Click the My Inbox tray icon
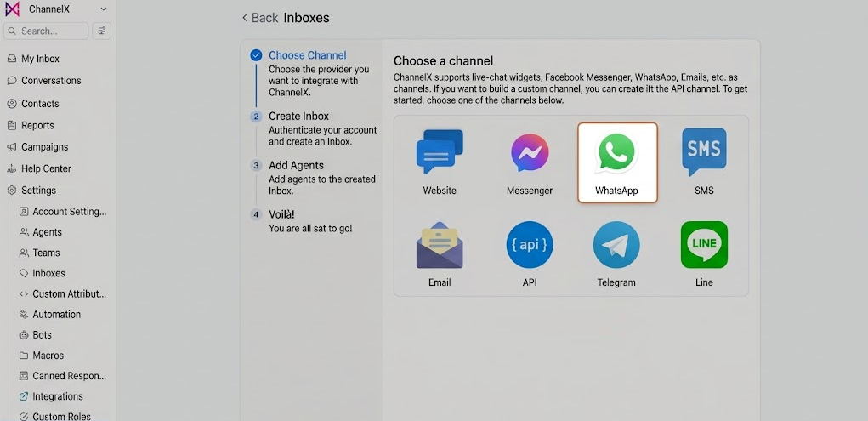 click(x=12, y=59)
